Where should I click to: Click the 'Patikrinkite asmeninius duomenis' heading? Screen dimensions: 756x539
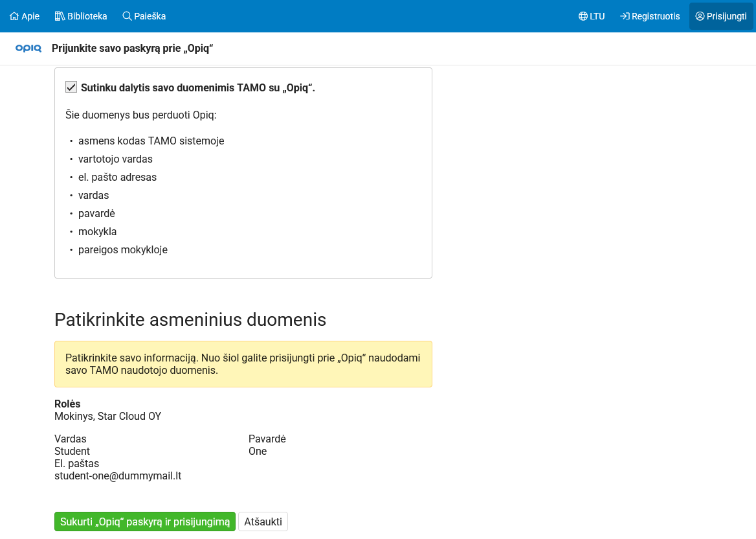click(x=190, y=320)
